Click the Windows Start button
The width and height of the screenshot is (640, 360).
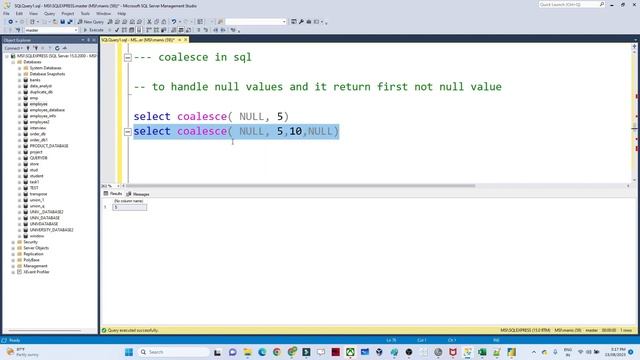(129, 352)
